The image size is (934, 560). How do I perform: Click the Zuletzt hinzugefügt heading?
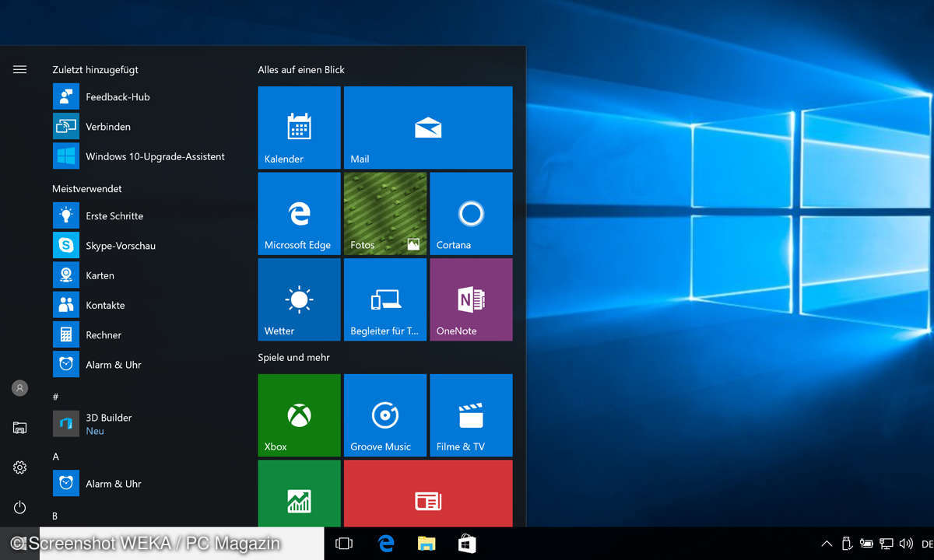click(95, 70)
